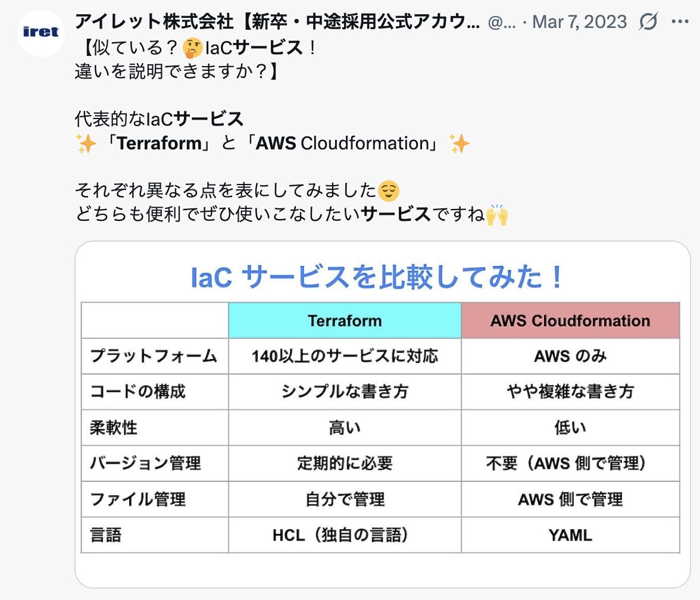The height and width of the screenshot is (600, 700).
Task: Click the cell '自分で管理'
Action: click(345, 499)
